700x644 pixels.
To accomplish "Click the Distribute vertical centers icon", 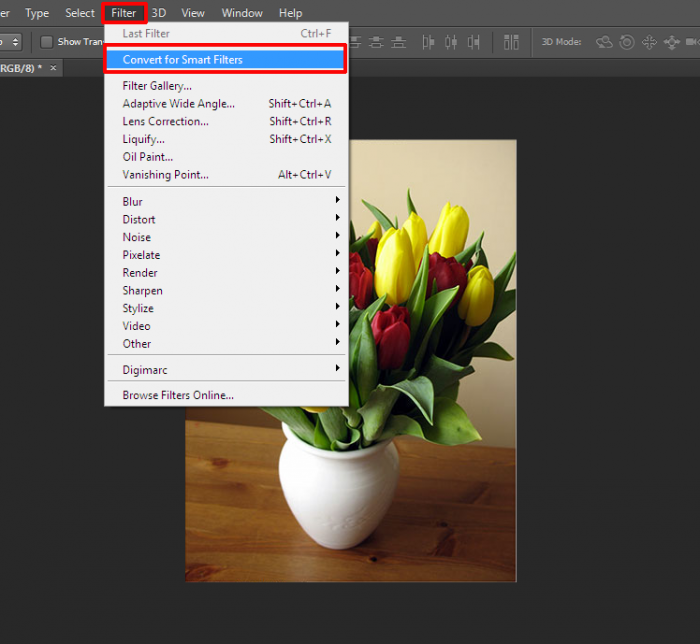I will tap(376, 42).
